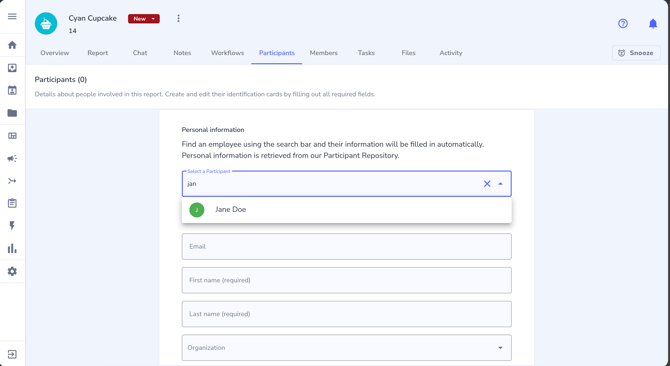Viewport: 670px width, 366px height.
Task: Switch to the Report tab
Action: tap(97, 53)
